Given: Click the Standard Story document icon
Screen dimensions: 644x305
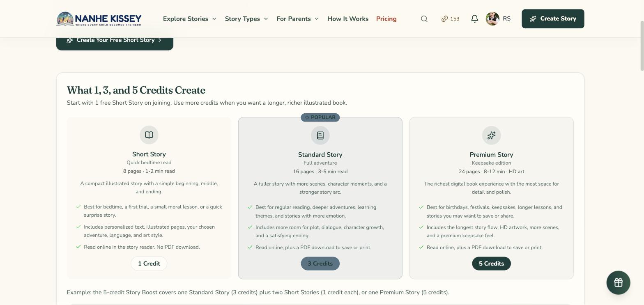Looking at the screenshot, I should coord(320,135).
